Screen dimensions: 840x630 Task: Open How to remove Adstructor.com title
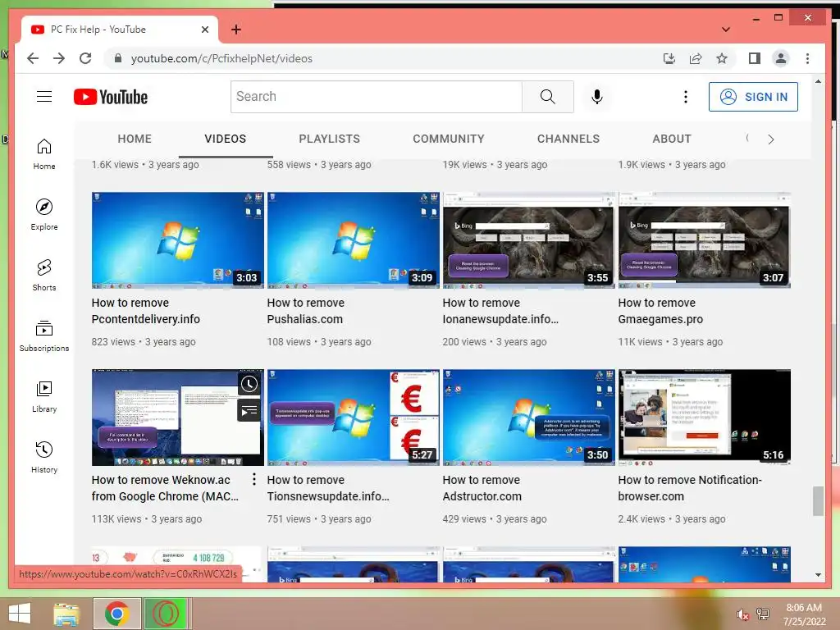[x=482, y=488]
